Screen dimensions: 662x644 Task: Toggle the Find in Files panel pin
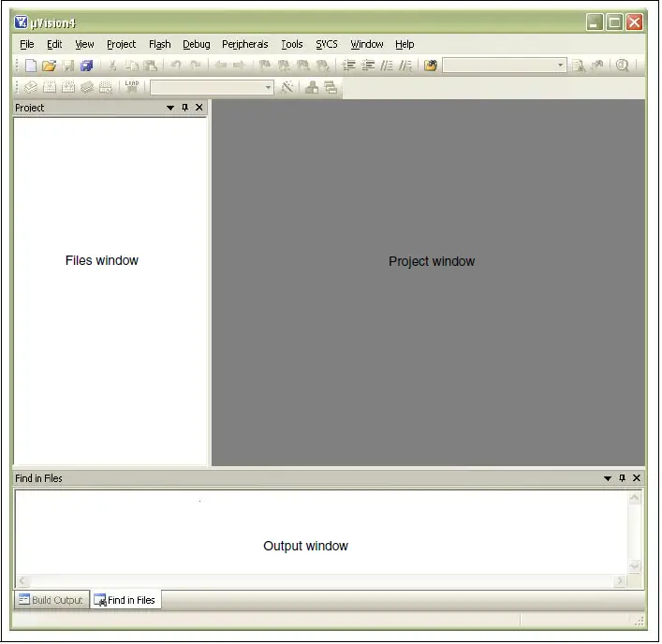point(624,478)
